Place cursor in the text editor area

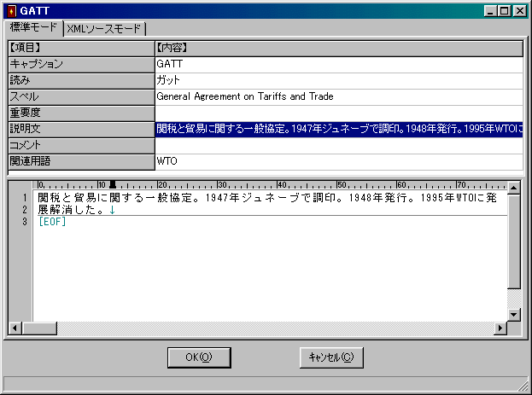(x=256, y=256)
